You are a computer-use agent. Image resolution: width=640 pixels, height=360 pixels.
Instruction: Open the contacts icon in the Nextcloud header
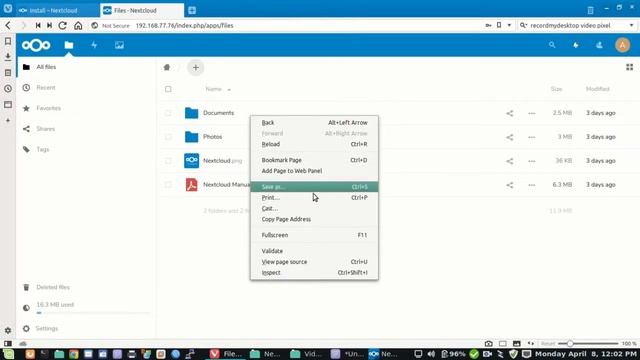[x=599, y=45]
